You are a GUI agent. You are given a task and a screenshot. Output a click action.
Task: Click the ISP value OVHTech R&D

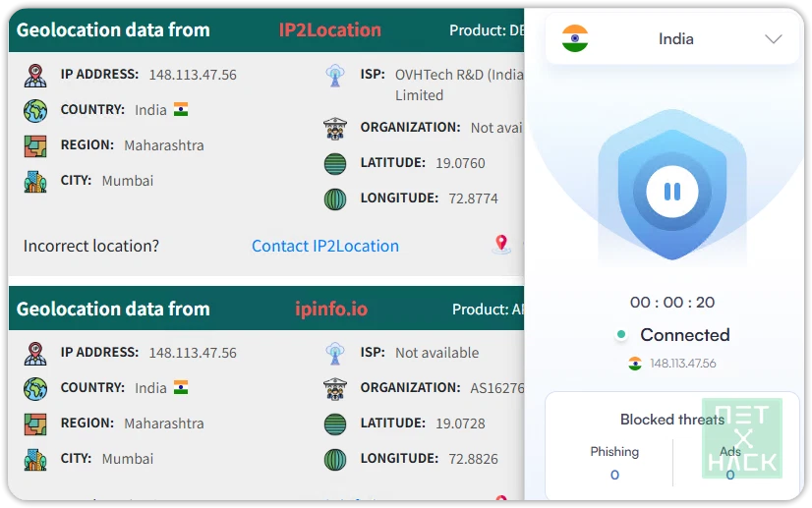(459, 85)
